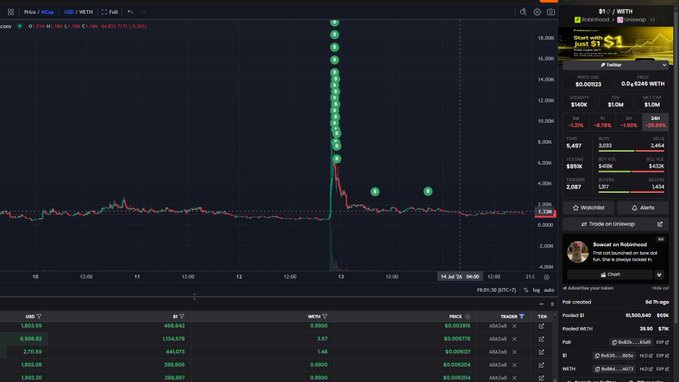This screenshot has height=382, width=679.
Task: Click the green indicator dot near OHLC
Action: tap(19, 26)
